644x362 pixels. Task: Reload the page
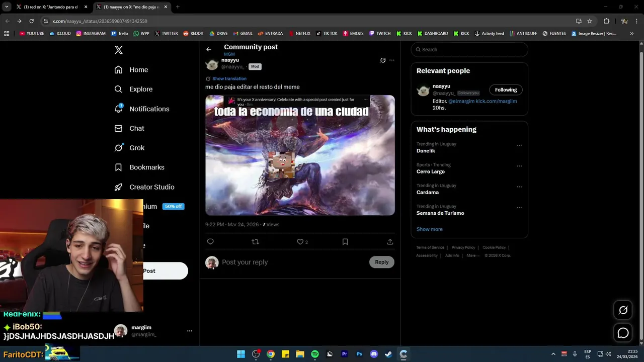coord(31,21)
